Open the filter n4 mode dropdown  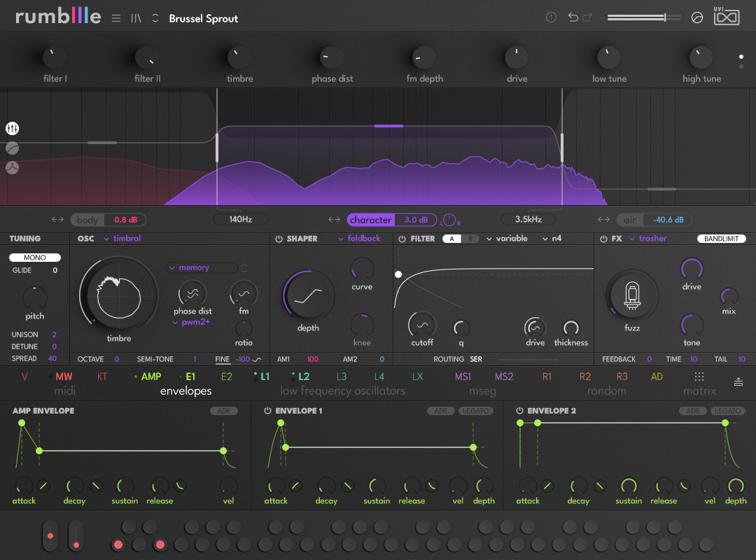552,238
